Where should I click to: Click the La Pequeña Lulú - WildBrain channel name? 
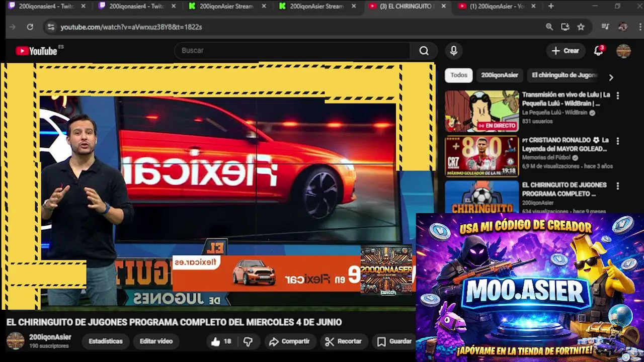coord(554,113)
